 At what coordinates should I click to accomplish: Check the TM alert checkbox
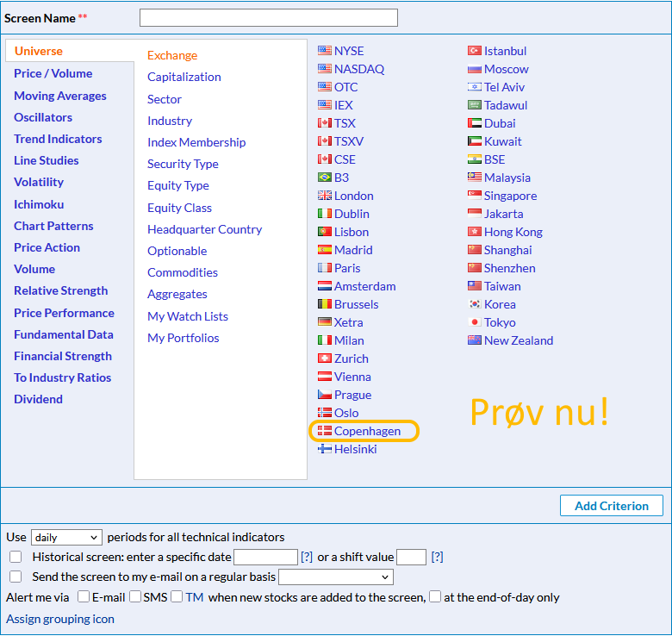coord(177,596)
